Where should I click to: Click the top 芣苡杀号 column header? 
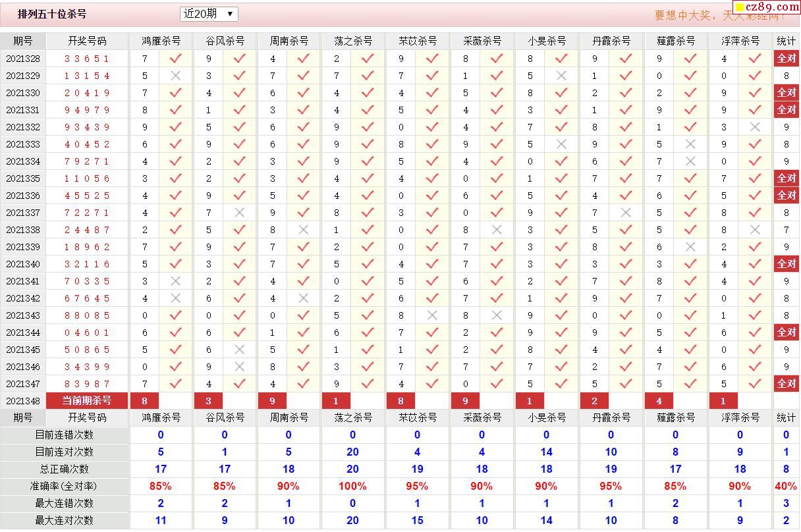pos(418,41)
